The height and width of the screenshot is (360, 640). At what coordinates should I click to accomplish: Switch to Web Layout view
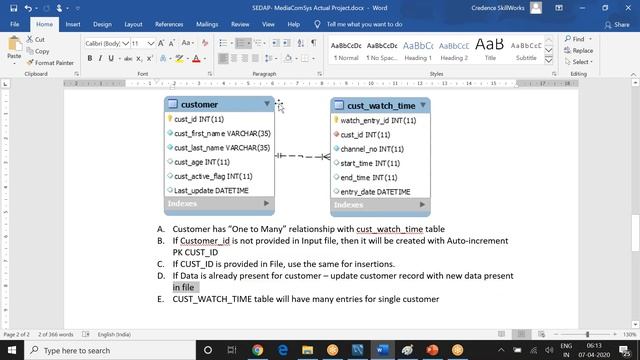(x=541, y=334)
